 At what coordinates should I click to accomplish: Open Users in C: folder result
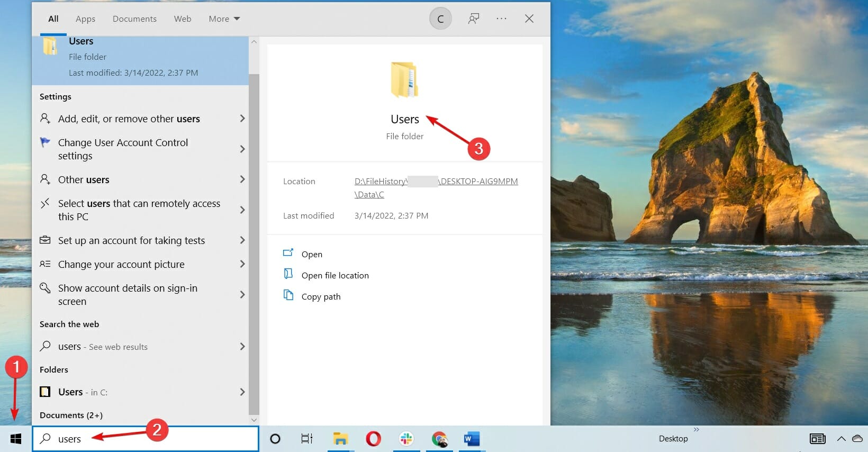83,392
